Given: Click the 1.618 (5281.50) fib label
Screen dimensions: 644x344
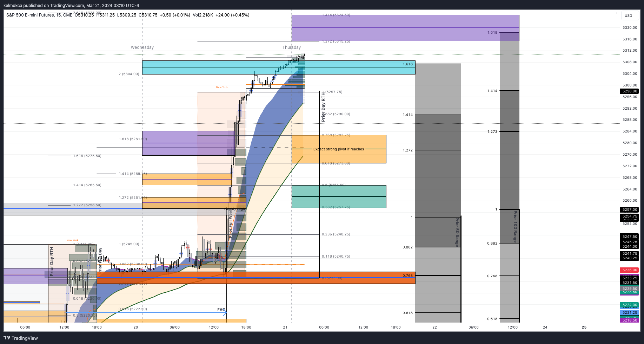Looking at the screenshot, I should [x=133, y=139].
